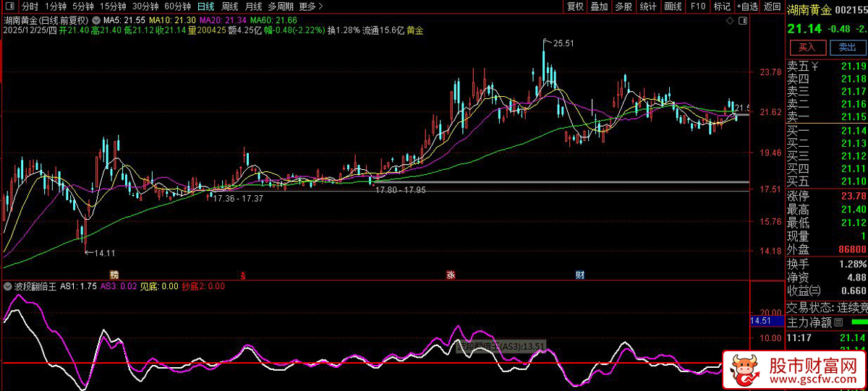Click the red $ marker on timeline
Screen dimensions: 868x391
click(243, 275)
